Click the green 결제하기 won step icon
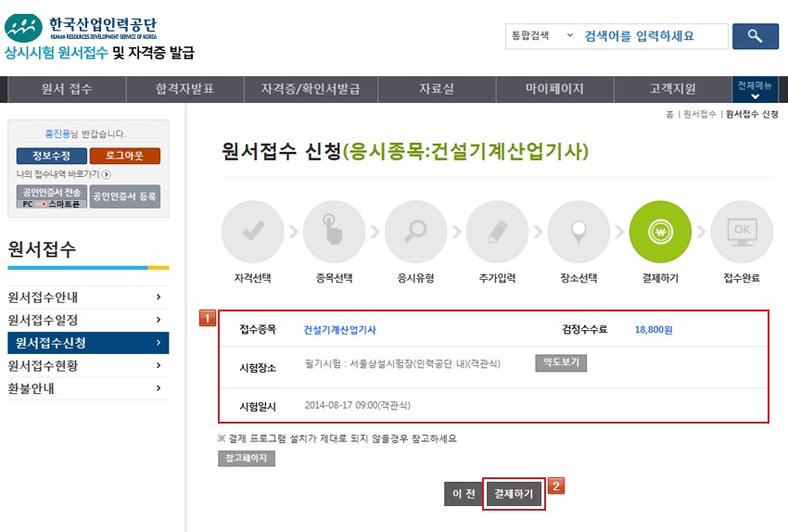 [660, 232]
